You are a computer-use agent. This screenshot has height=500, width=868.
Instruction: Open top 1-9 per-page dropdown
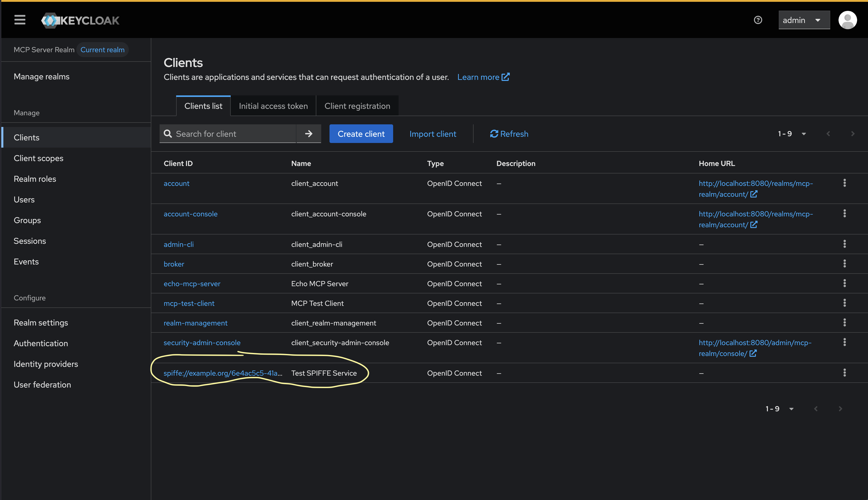coord(791,134)
